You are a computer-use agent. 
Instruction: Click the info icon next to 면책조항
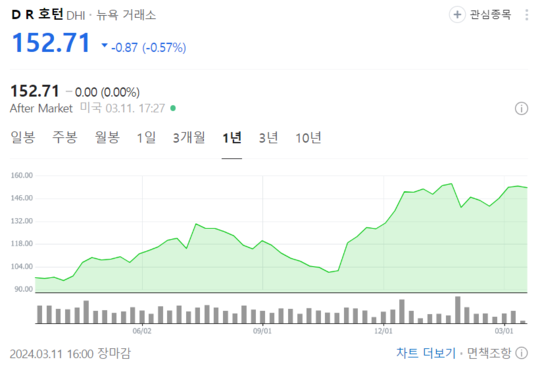522,353
